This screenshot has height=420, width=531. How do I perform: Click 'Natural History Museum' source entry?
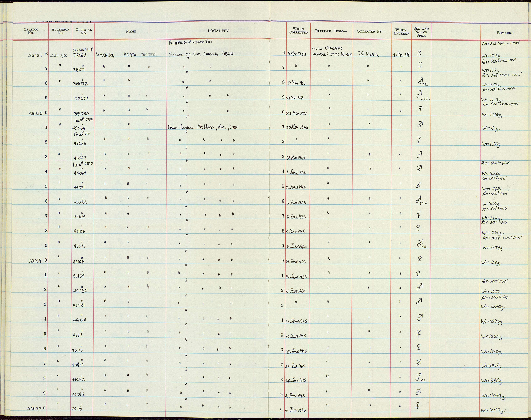point(332,54)
